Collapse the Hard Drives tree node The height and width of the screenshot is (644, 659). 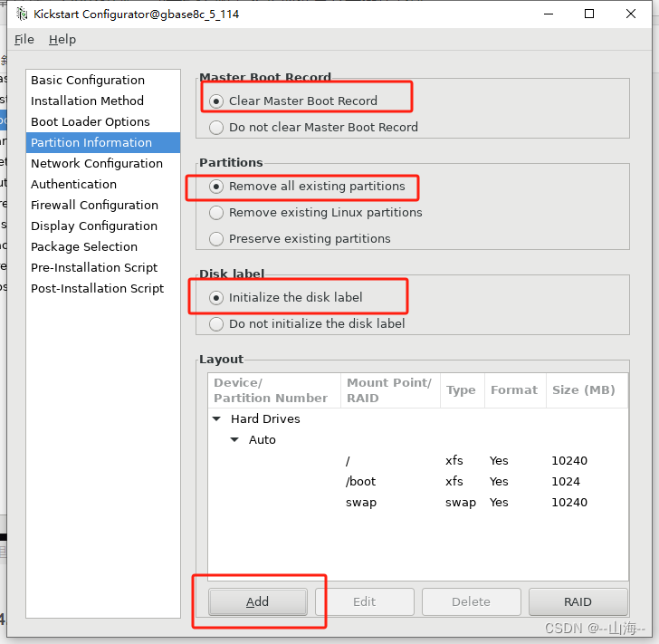(216, 419)
